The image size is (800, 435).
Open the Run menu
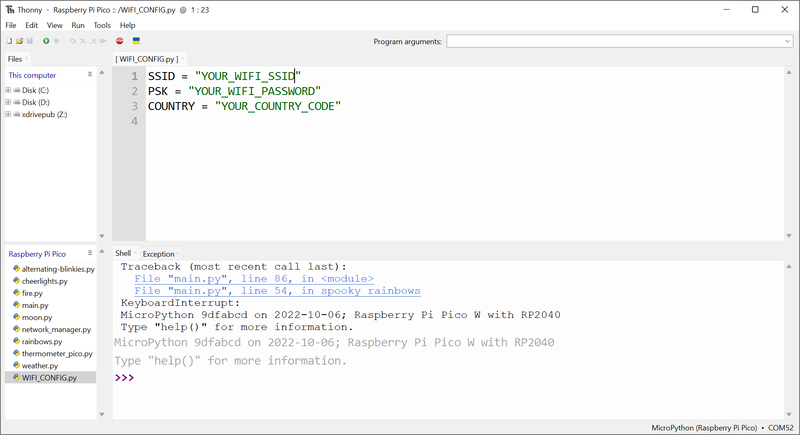(78, 25)
